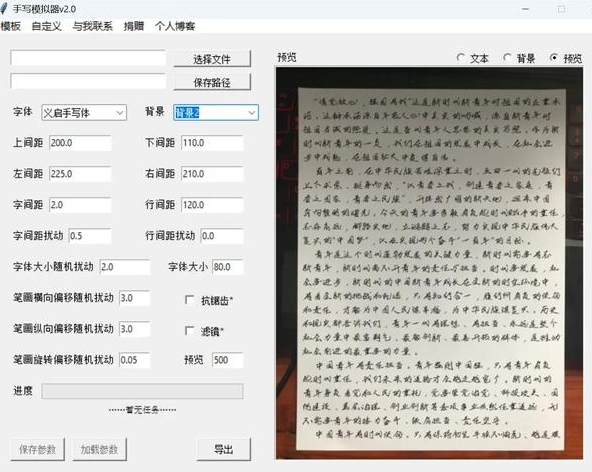592x472 pixels.
Task: Minimize the 手写模拟器 window
Action: [526, 9]
